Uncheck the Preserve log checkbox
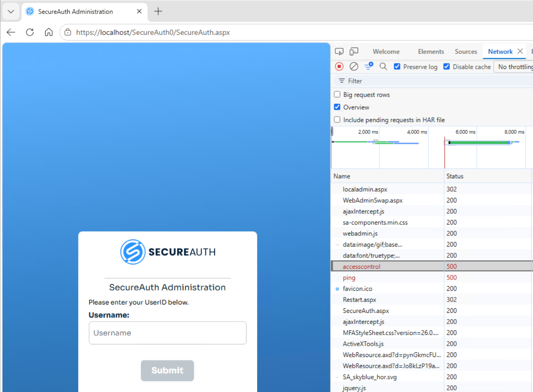 [x=397, y=67]
